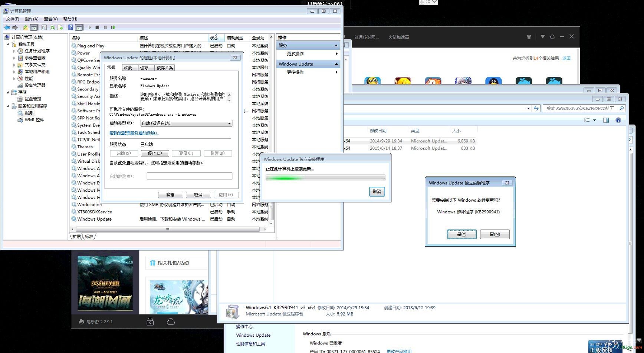The width and height of the screenshot is (644, 353).
Task: Click the down-triangle menu icon in game client
Action: click(542, 37)
